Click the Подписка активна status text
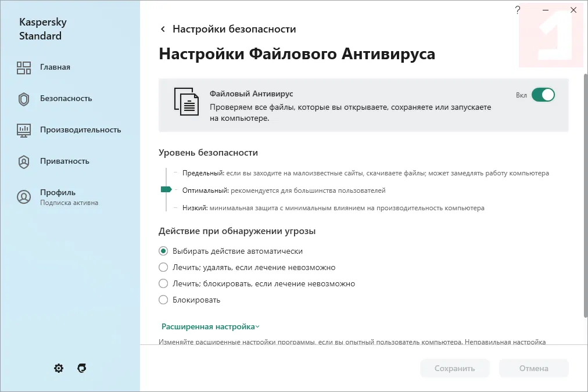 pyautogui.click(x=69, y=203)
